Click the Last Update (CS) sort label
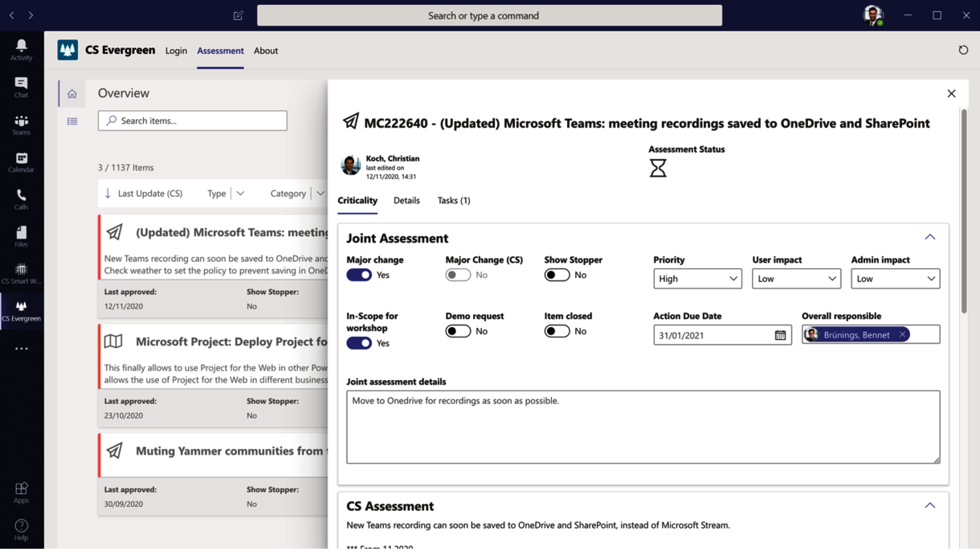This screenshot has height=552, width=980. click(x=150, y=194)
